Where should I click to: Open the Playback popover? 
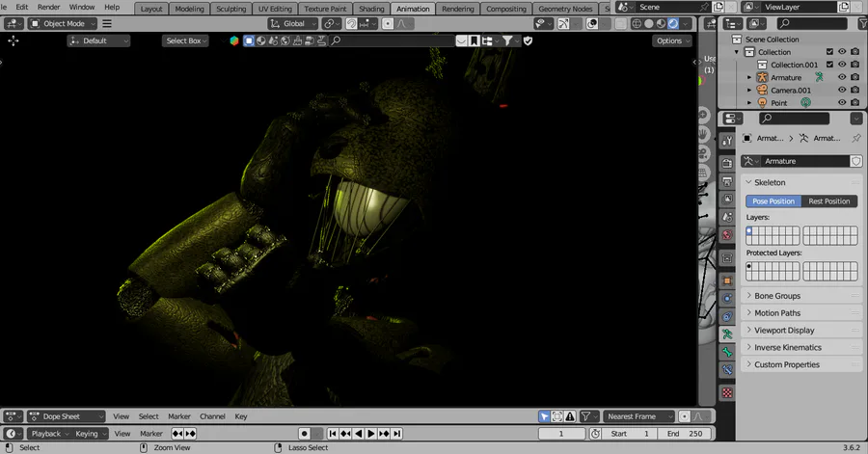(49, 434)
